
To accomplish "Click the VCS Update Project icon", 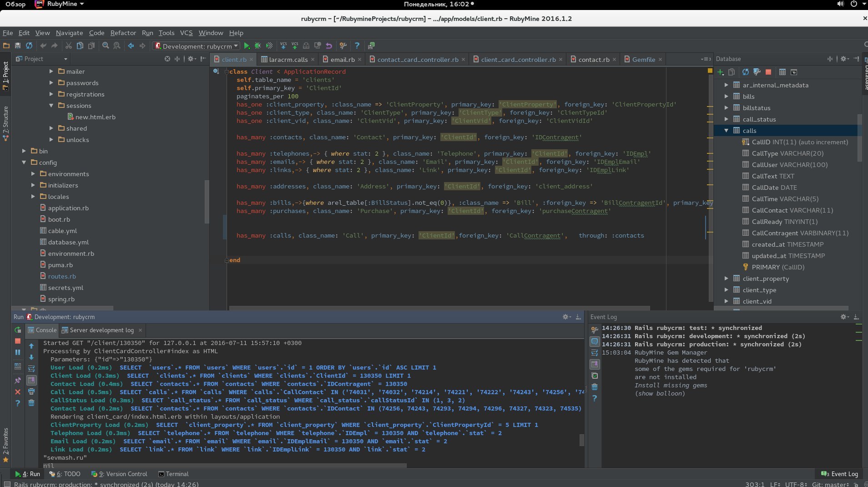I will pos(283,46).
